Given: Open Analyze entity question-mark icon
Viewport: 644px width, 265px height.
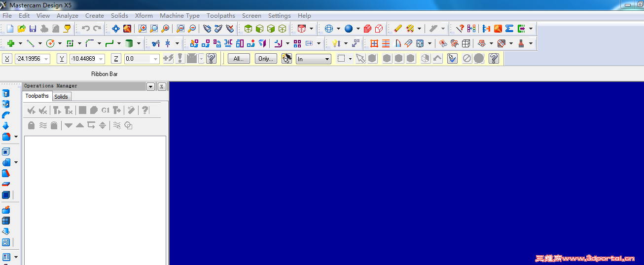Looking at the screenshot, I should tap(460, 29).
